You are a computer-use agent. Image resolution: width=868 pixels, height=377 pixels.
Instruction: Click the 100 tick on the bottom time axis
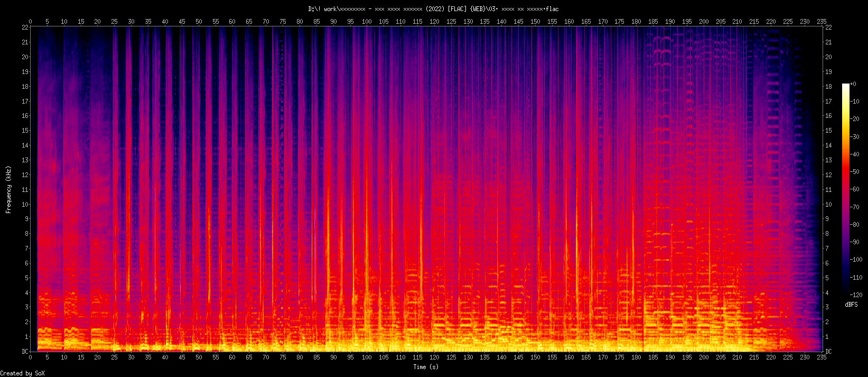[x=367, y=358]
